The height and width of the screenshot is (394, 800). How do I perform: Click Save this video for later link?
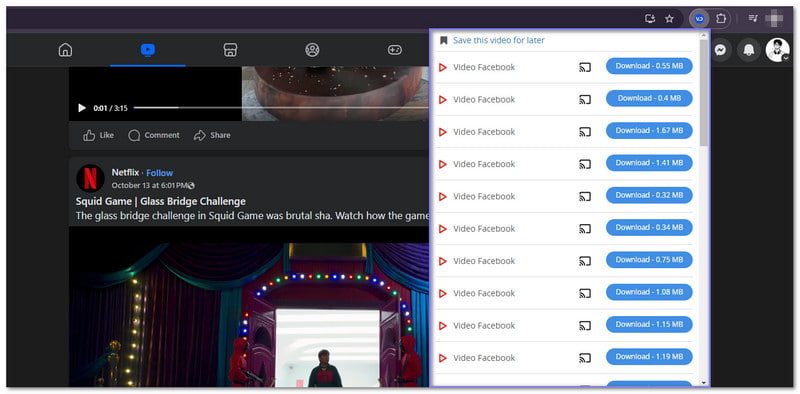[x=498, y=40]
